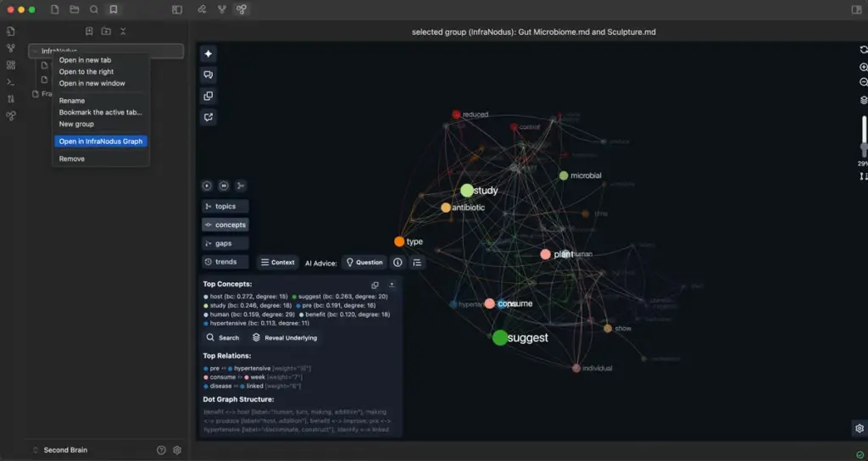Image resolution: width=868 pixels, height=461 pixels.
Task: Choose Rename from the context menu
Action: [72, 101]
